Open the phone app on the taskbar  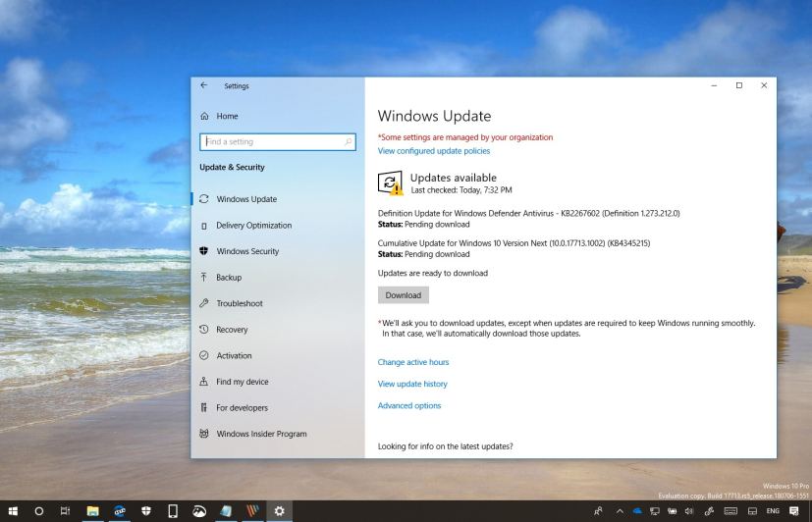tap(173, 511)
